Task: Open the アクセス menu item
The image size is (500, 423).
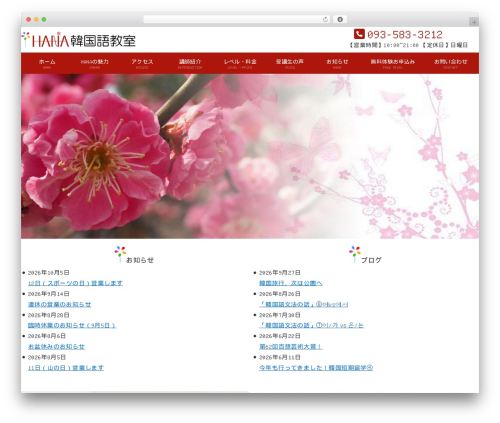Action: tap(142, 63)
